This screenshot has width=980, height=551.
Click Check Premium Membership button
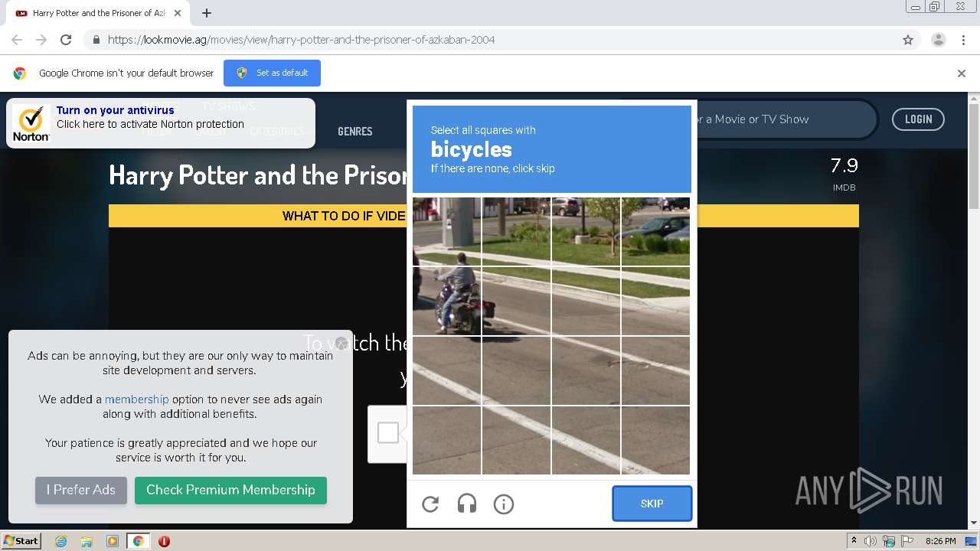(230, 490)
